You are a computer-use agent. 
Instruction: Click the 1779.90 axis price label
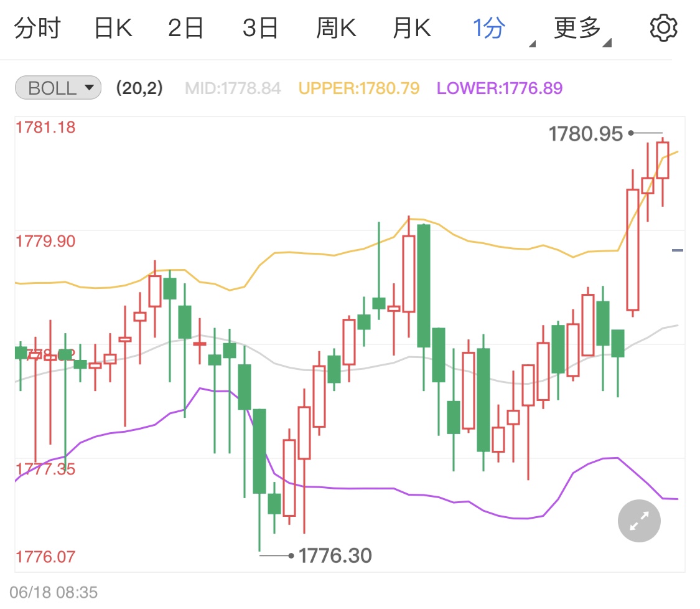click(45, 241)
